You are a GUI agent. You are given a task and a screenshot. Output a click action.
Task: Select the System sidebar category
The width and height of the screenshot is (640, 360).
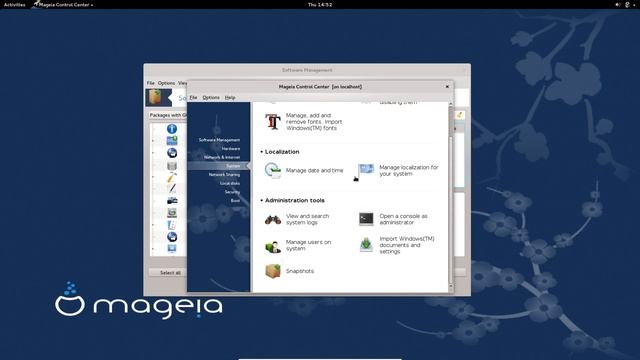point(219,166)
